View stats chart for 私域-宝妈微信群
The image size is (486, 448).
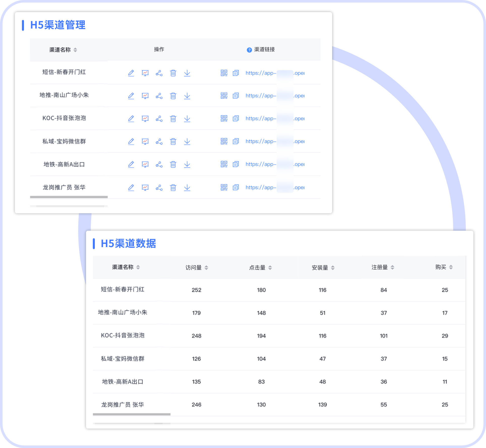[x=145, y=142]
